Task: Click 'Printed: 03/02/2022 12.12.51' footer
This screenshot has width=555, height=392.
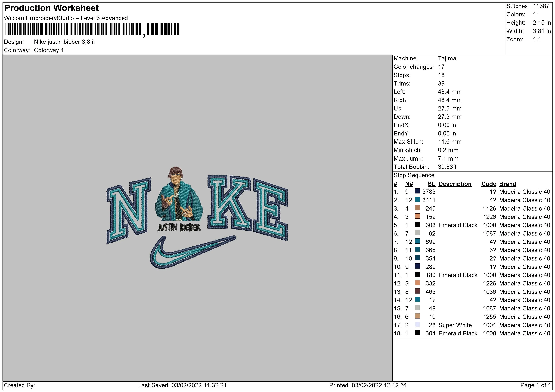Action: coord(368,385)
